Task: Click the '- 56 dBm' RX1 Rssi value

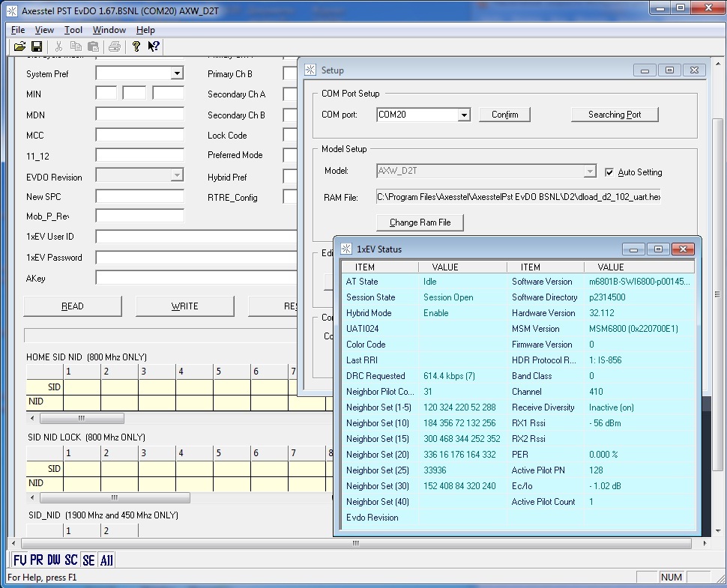Action: click(x=605, y=423)
